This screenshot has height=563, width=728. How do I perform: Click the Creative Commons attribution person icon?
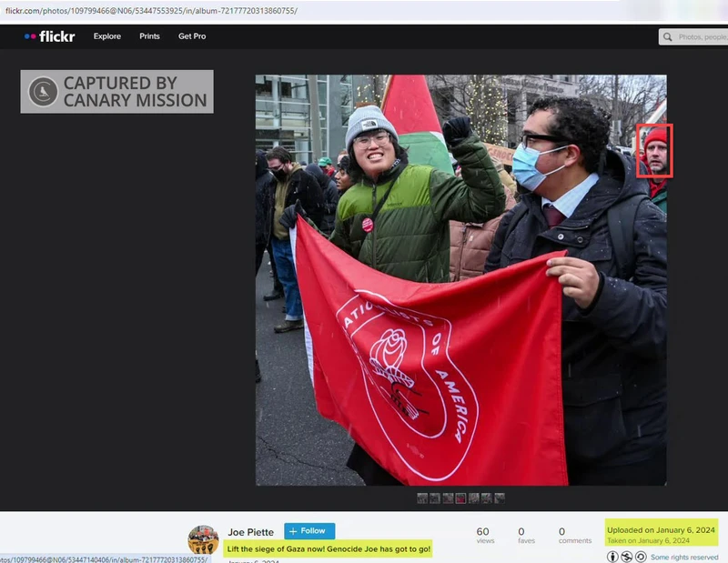[612, 557]
